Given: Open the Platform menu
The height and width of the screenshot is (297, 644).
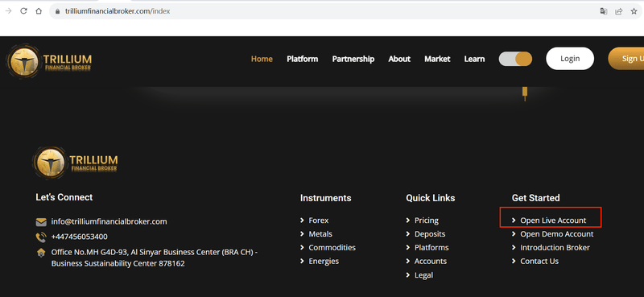Looking at the screenshot, I should tap(303, 59).
